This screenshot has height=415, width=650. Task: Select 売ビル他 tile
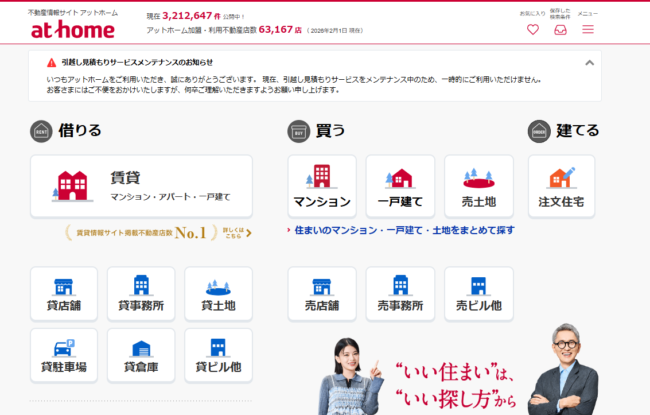point(479,294)
